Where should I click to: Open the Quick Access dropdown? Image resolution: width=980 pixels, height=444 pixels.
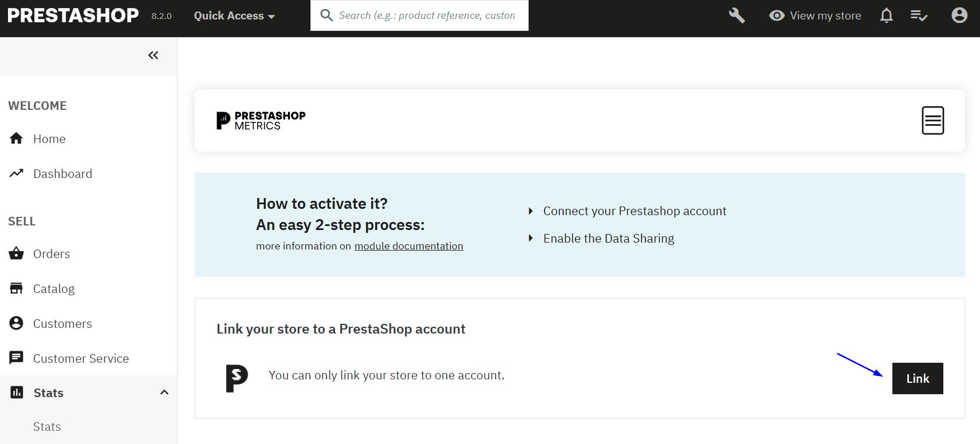[x=234, y=16]
